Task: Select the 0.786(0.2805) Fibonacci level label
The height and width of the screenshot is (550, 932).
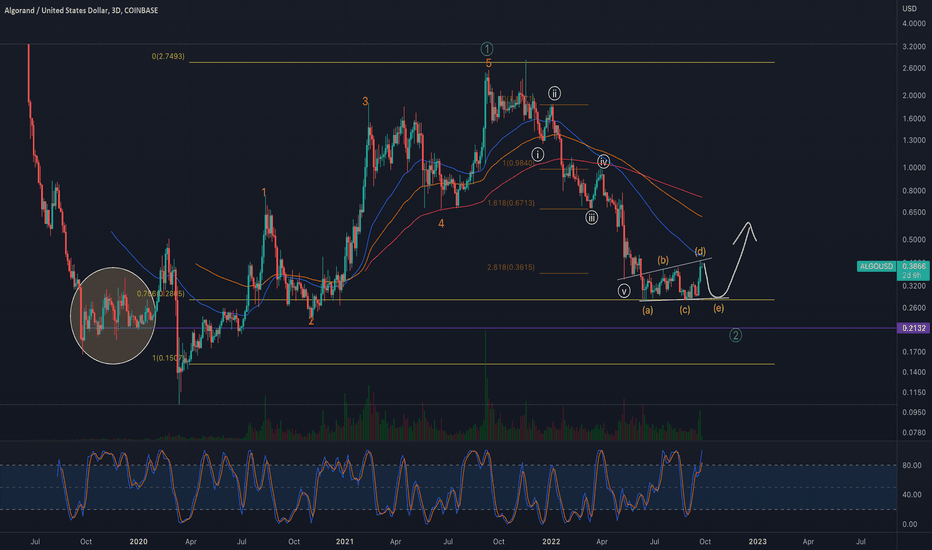Action: point(160,294)
